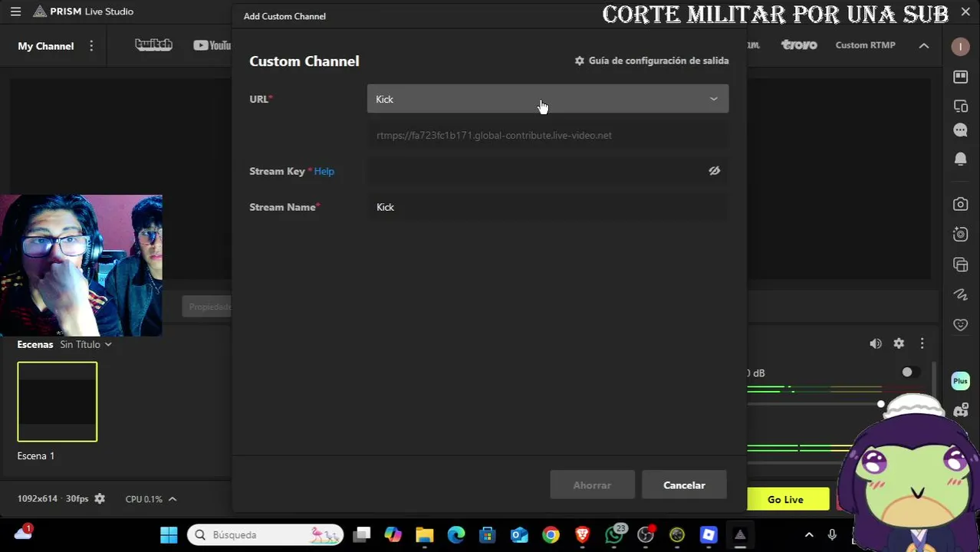Open File Explorer from taskbar
This screenshot has height=552, width=980.
click(x=424, y=535)
